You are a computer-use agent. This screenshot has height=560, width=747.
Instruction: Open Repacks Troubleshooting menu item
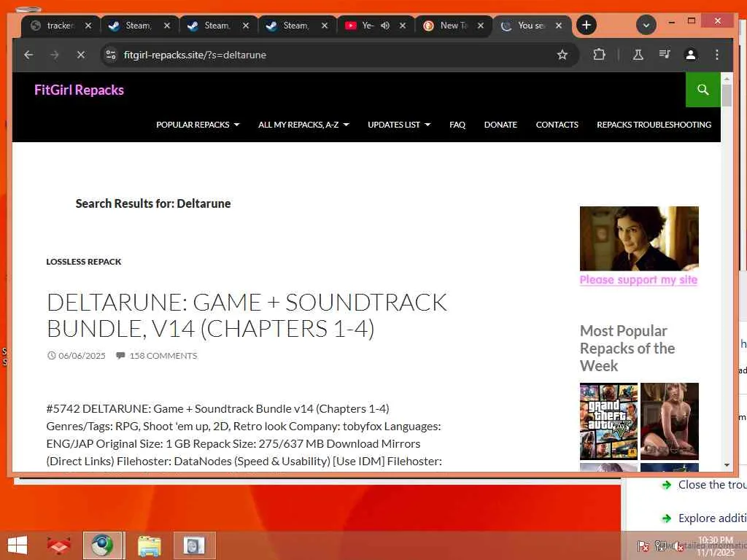coord(654,125)
